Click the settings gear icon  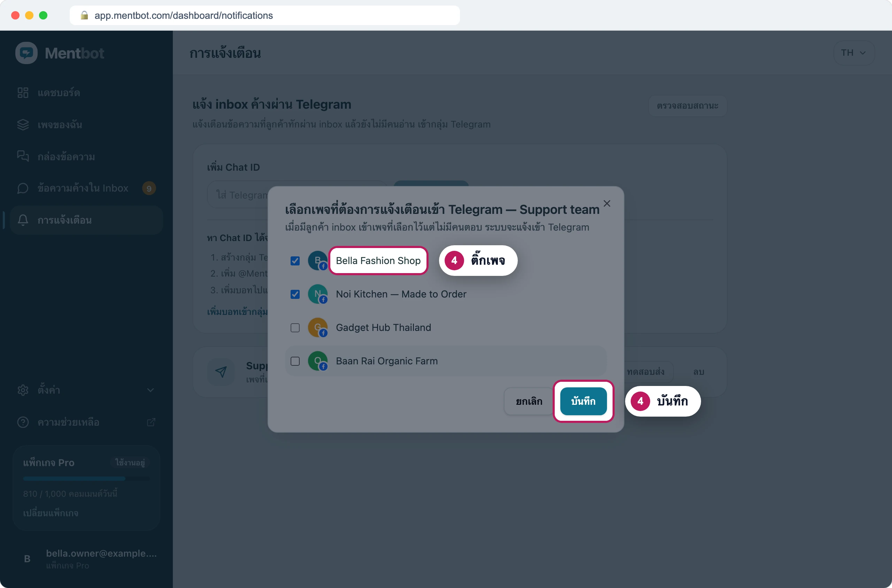pos(23,390)
